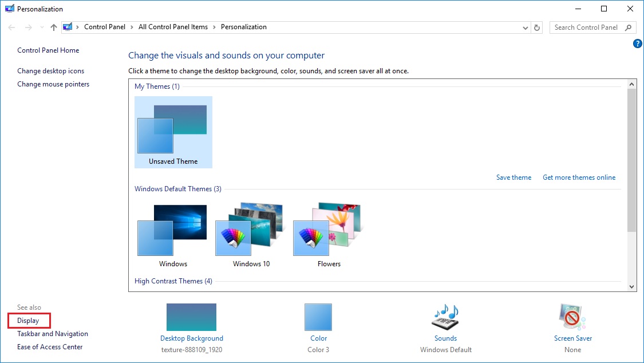Apply the Windows 10 theme
Screen dimensions: 644x363
(251, 235)
